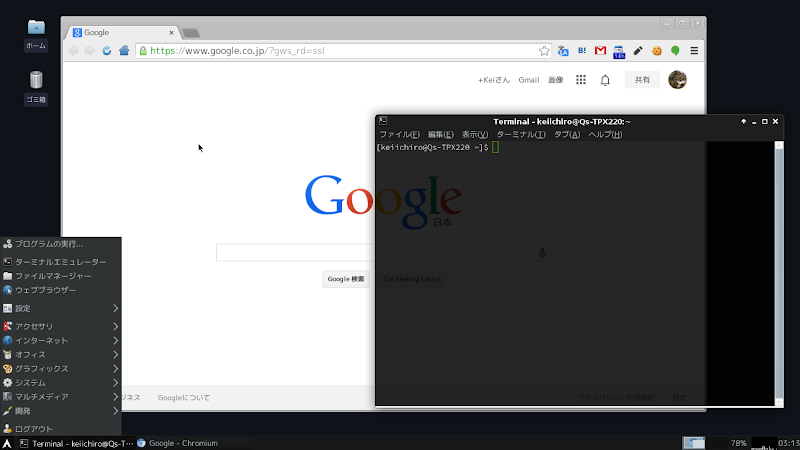Image resolution: width=800 pixels, height=450 pixels.
Task: Open the タブ(A) menu in Terminal
Action: [567, 135]
